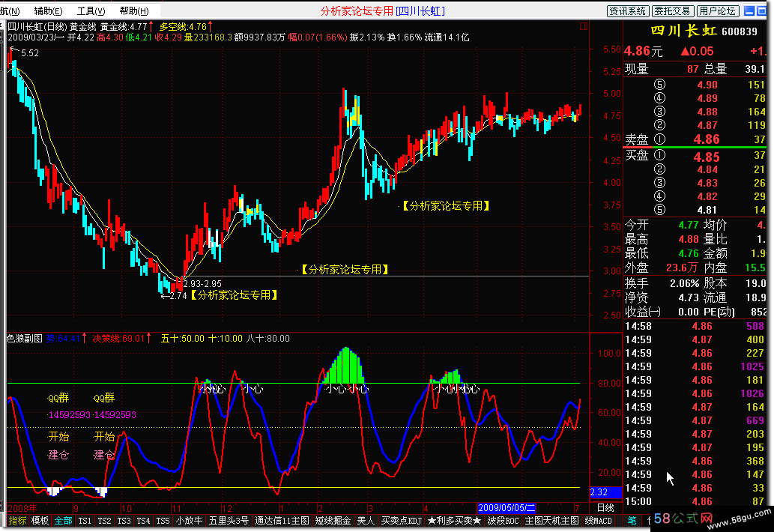Click the 2.93-2.95 price annotation
This screenshot has height=532, width=774.
tap(202, 284)
